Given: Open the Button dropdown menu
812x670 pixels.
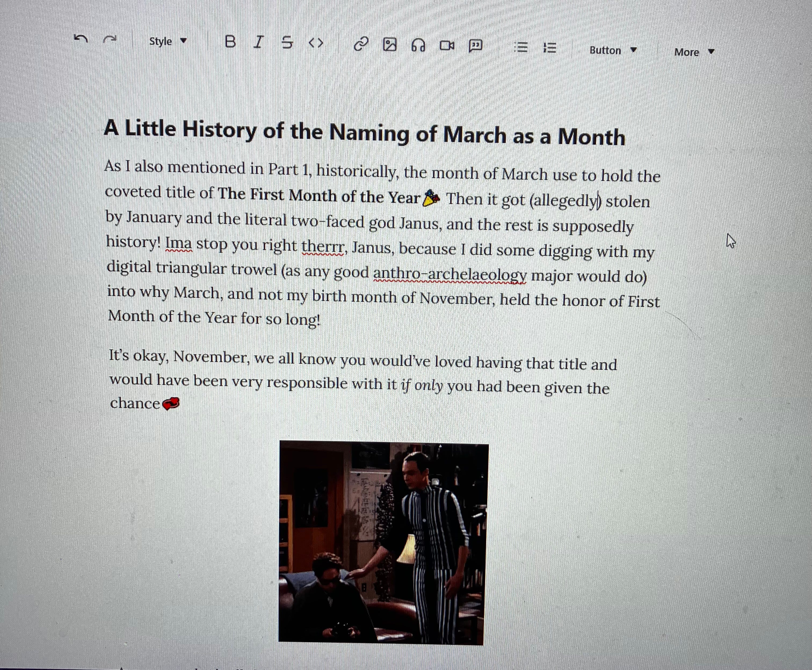Looking at the screenshot, I should coord(613,50).
